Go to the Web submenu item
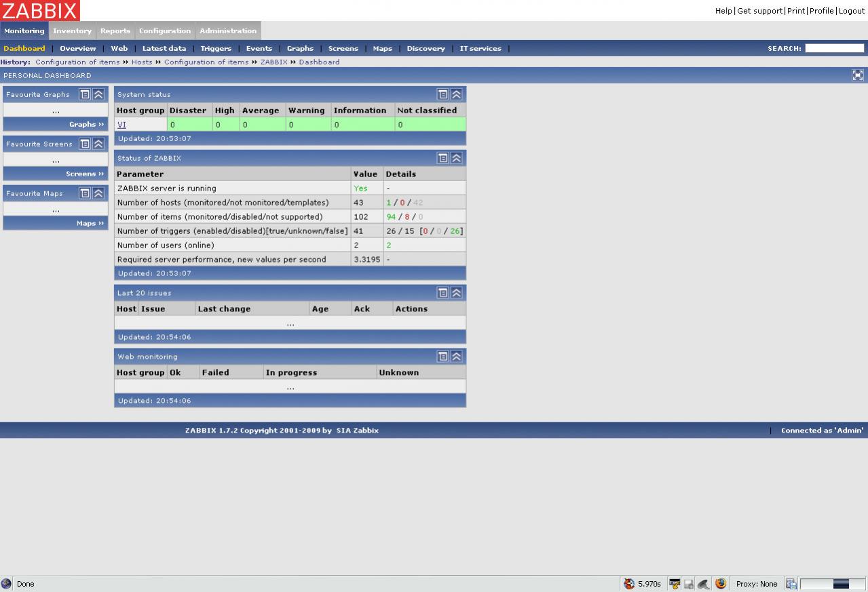Screen dimensions: 868x592 (119, 49)
